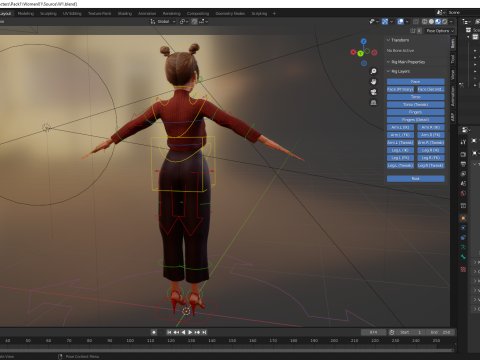
Task: Open World properties red globe icon
Action: (x=463, y=193)
